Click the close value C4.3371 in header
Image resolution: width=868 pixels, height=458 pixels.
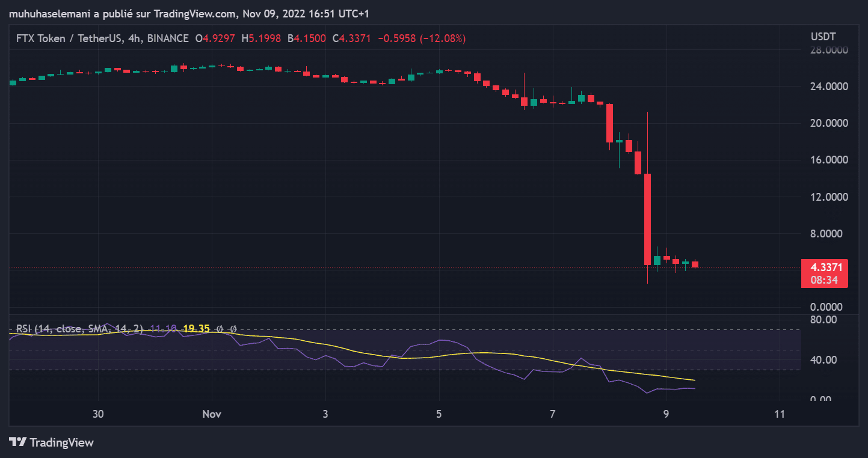click(x=352, y=38)
